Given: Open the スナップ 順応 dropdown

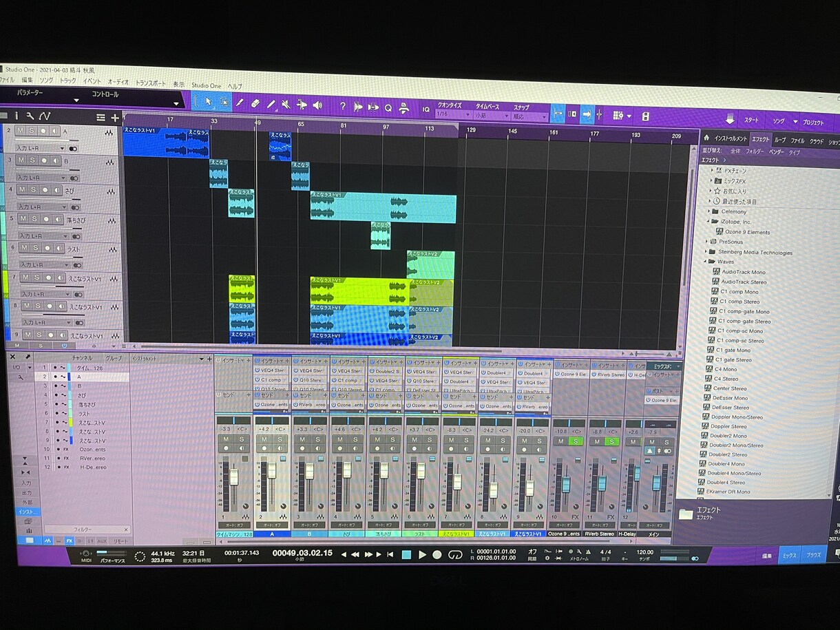Looking at the screenshot, I should pyautogui.click(x=529, y=117).
